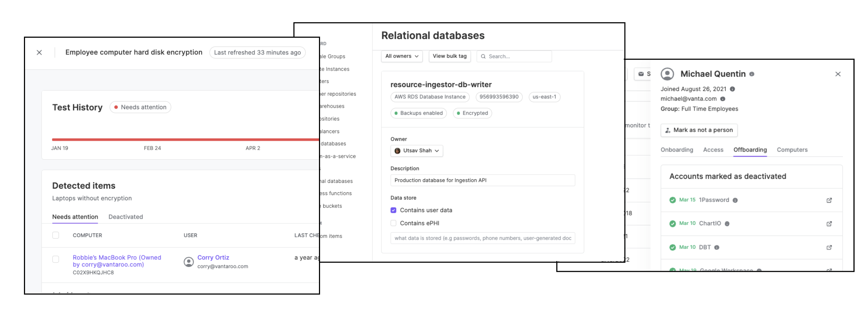Check the Contains ePHI checkbox
This screenshot has height=312, width=868.
tap(393, 223)
